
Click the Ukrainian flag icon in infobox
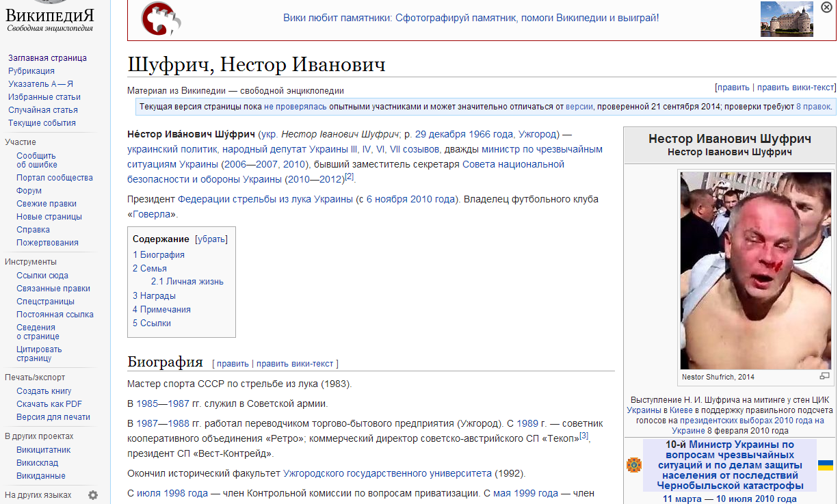coord(826,465)
